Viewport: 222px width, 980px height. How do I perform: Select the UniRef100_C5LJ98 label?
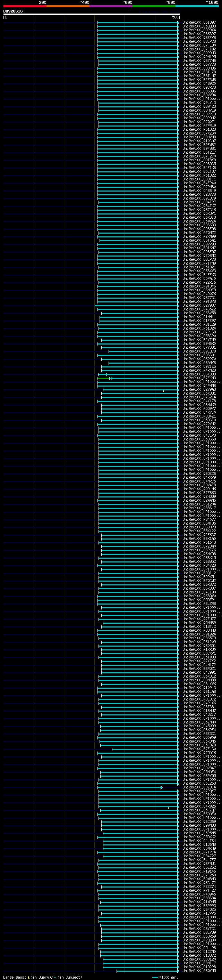pos(199,948)
